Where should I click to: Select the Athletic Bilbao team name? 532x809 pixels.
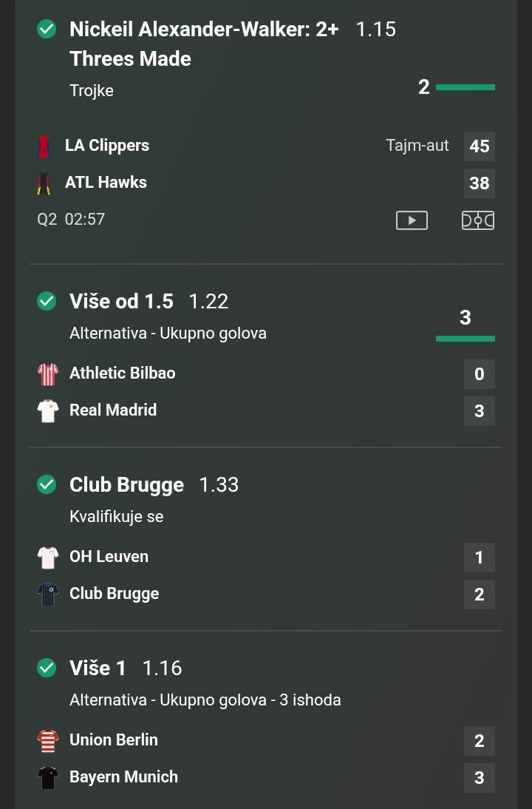coord(123,373)
